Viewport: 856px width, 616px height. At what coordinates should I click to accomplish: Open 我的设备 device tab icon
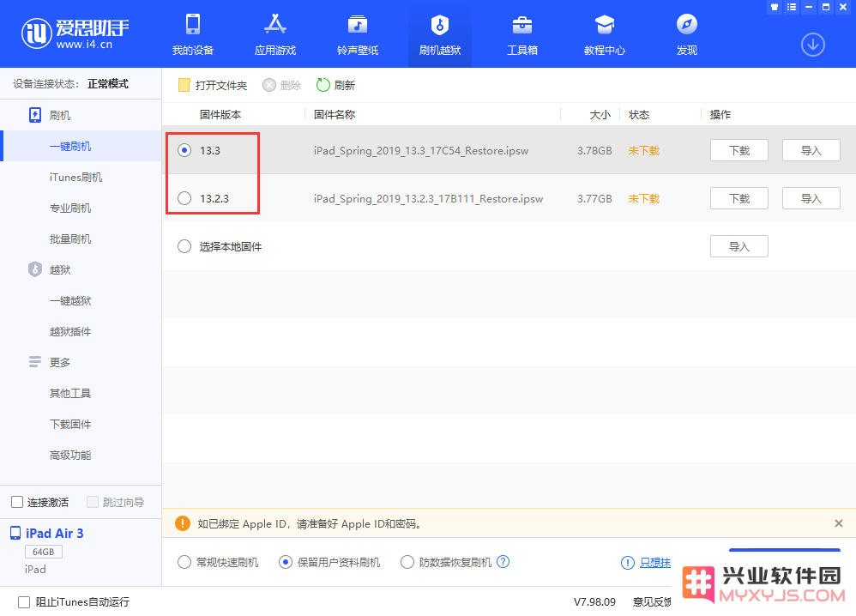[193, 25]
